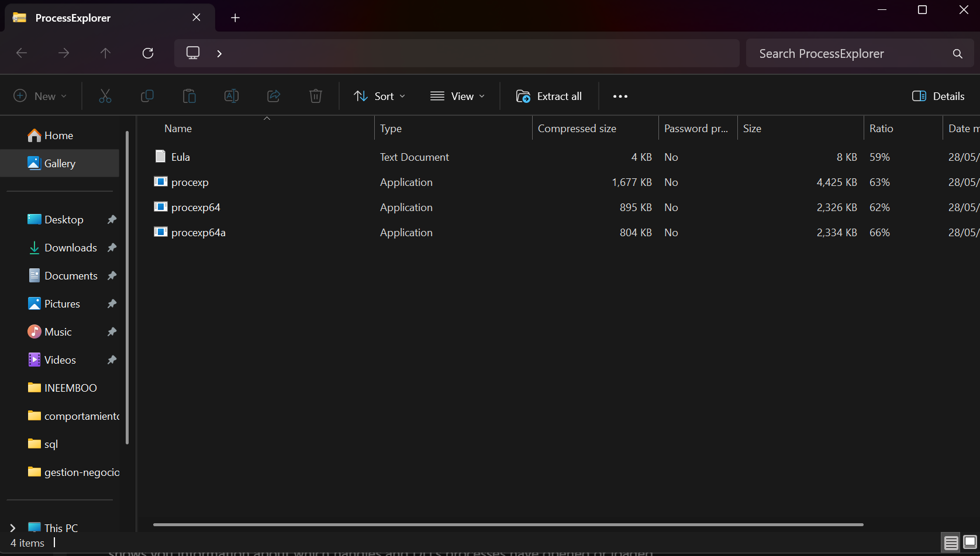
Task: Switch to large thumbnails view in status bar
Action: point(970,542)
